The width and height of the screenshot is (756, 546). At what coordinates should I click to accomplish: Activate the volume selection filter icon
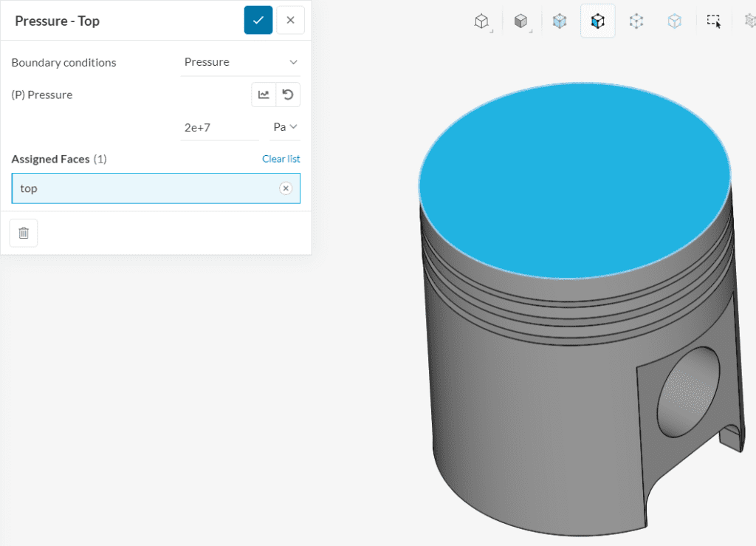coord(560,21)
